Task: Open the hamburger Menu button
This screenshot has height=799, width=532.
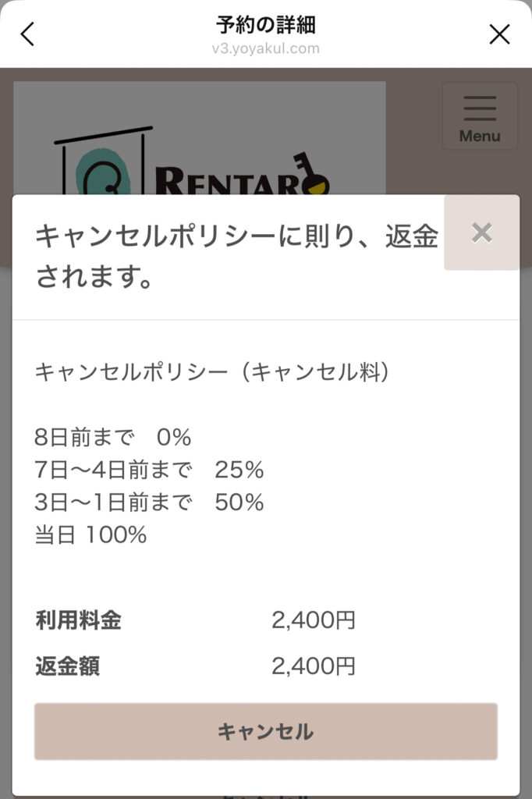Action: pos(479,116)
